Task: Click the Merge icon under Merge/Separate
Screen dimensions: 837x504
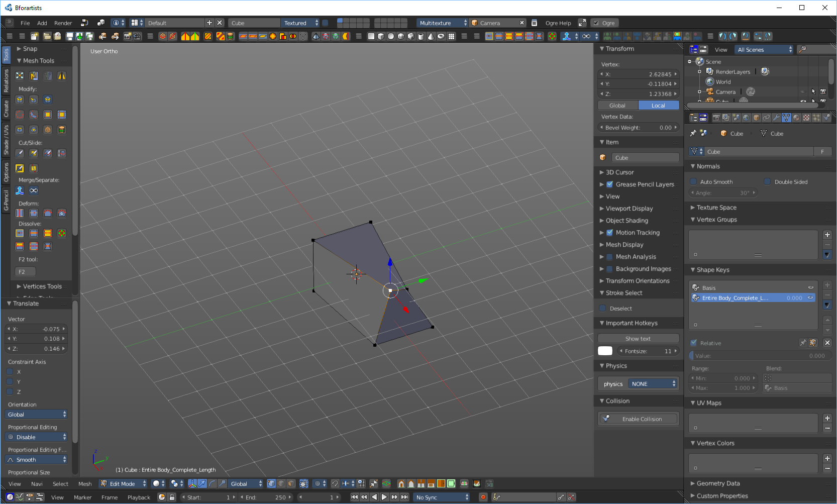Action: 20,190
